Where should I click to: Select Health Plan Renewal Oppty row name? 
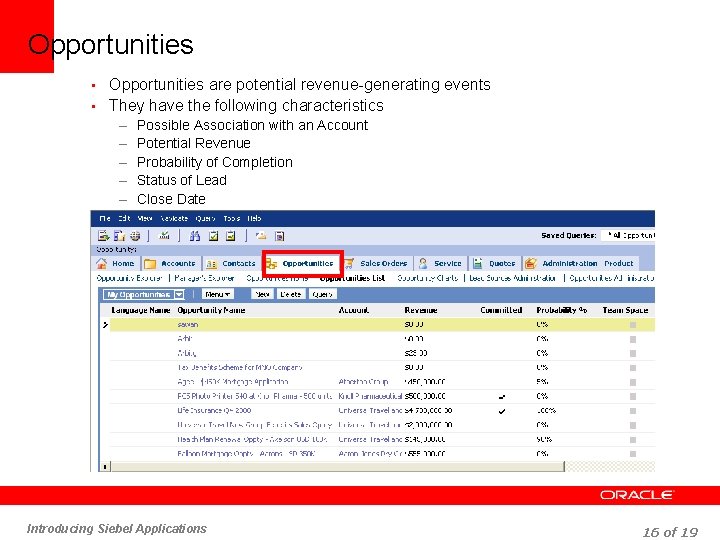pos(252,439)
